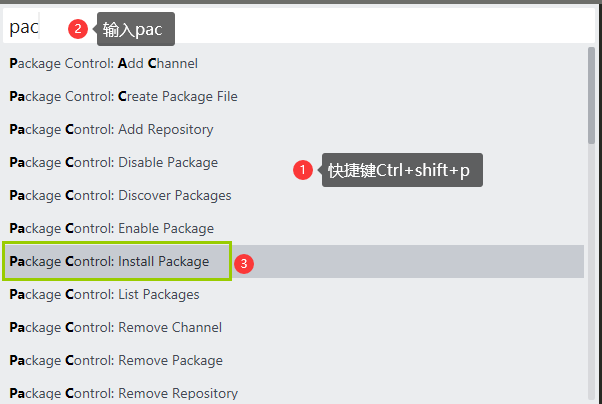Choose Package Control: Remove Channel

pyautogui.click(x=115, y=327)
